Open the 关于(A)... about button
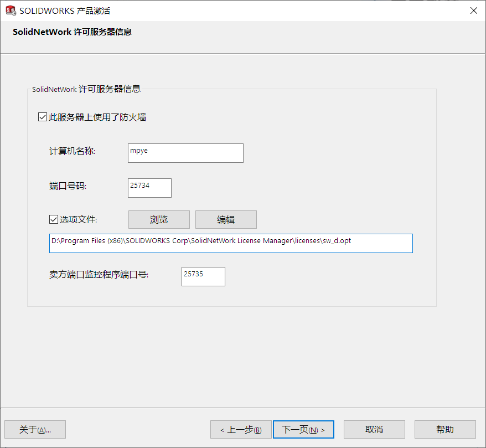The width and height of the screenshot is (486, 448). click(35, 429)
